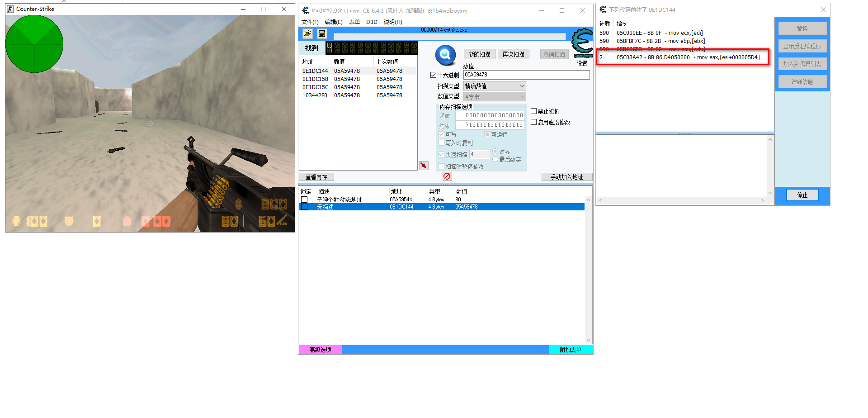This screenshot has height=418, width=868.
Task: Click the Cheat Engine logo settings icon
Action: coord(582,43)
